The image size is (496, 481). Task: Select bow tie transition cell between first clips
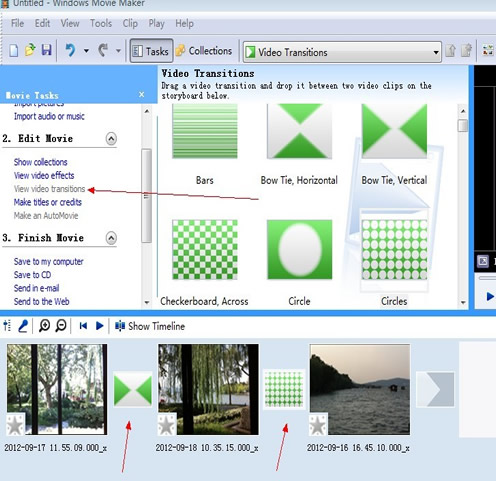tap(133, 390)
